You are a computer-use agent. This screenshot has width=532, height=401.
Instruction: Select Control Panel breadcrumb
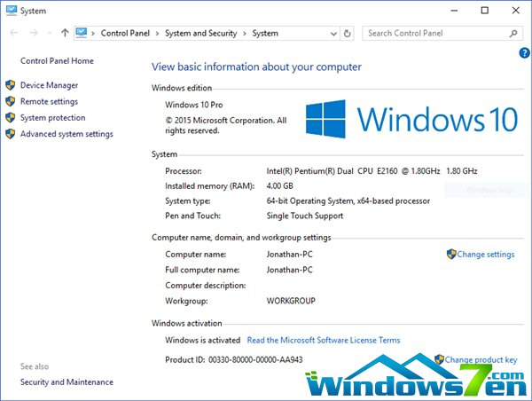125,33
